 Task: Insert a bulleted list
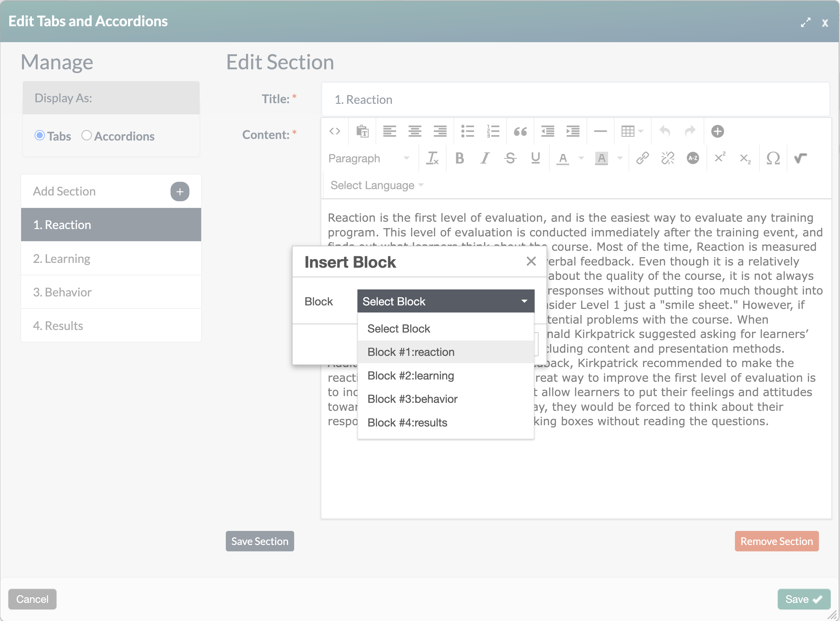[x=468, y=131]
